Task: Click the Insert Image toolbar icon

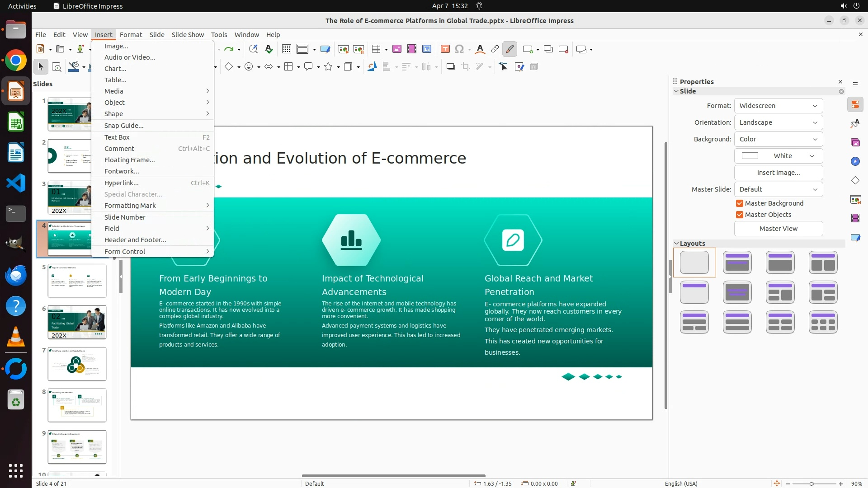Action: (396, 49)
